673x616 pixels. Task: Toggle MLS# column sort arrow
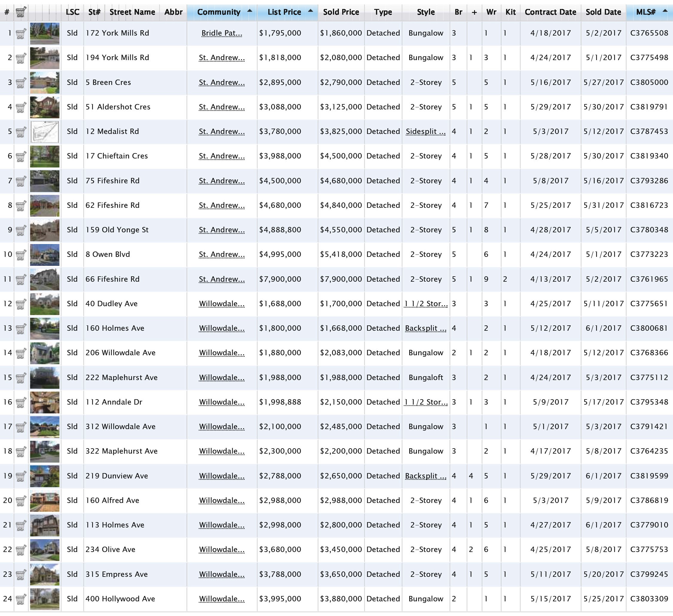pyautogui.click(x=665, y=11)
